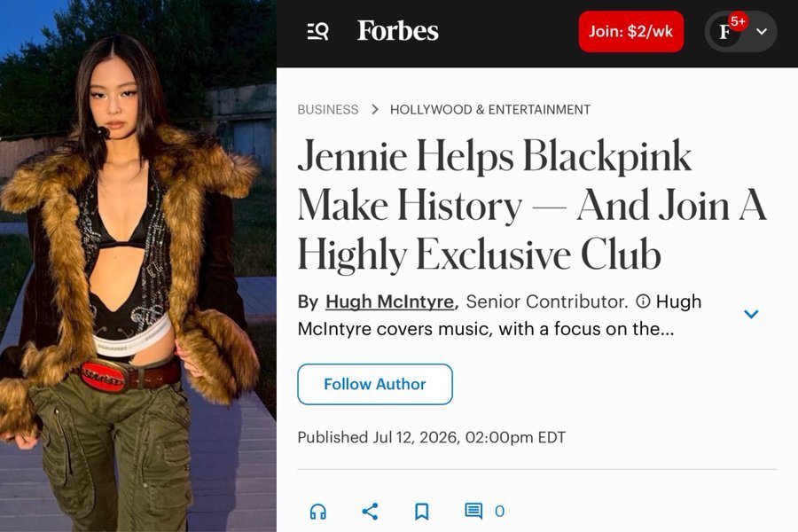This screenshot has width=798, height=532.
Task: Open the listen headphones icon
Action: 318,511
